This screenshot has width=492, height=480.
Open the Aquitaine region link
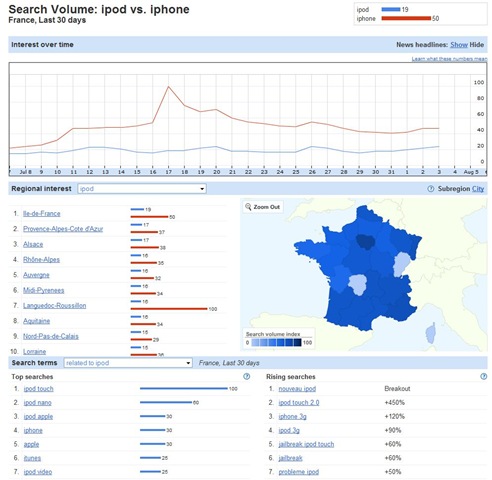click(x=37, y=321)
